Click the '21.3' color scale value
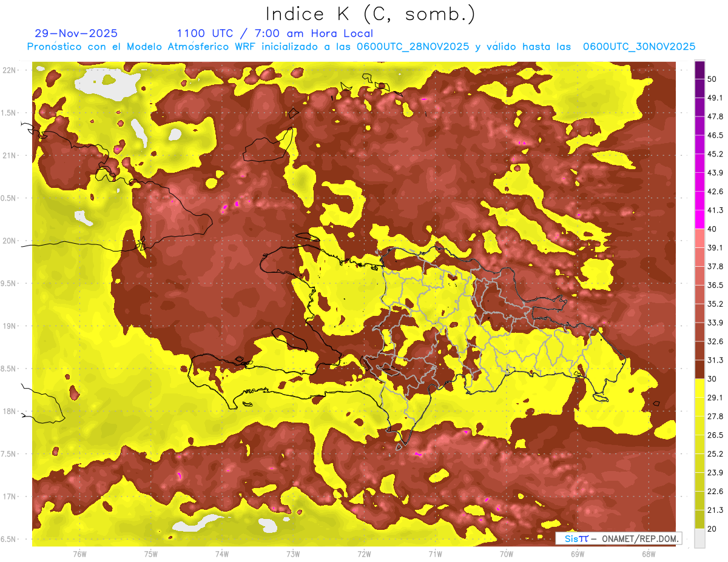728x562 pixels. point(715,510)
